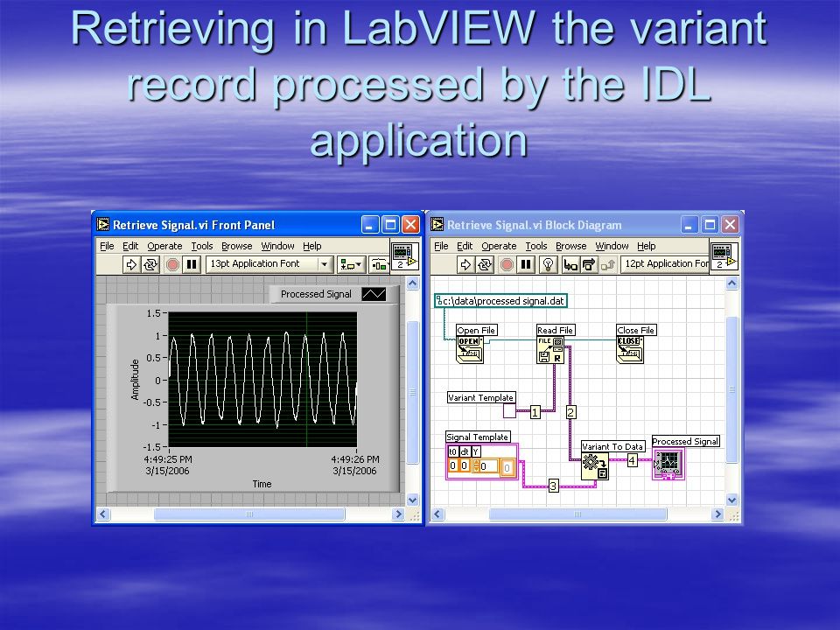Click Step Into button in Block Diagram

click(570, 264)
